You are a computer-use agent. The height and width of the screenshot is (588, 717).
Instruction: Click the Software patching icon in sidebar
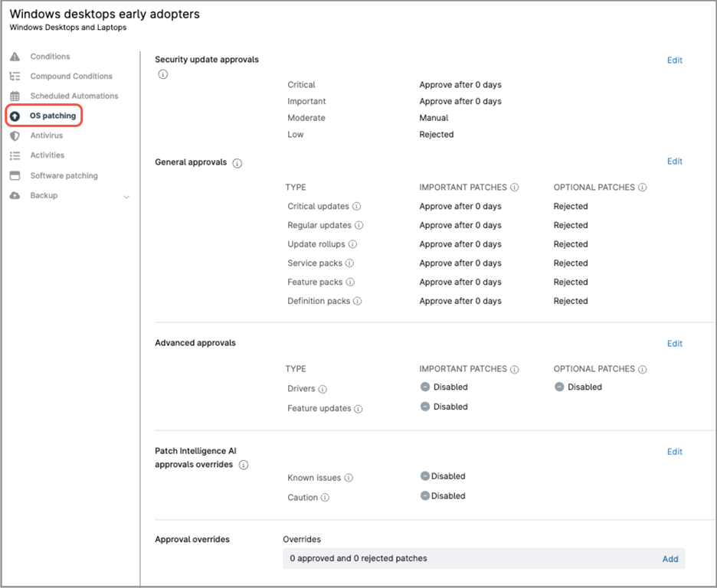(x=15, y=175)
